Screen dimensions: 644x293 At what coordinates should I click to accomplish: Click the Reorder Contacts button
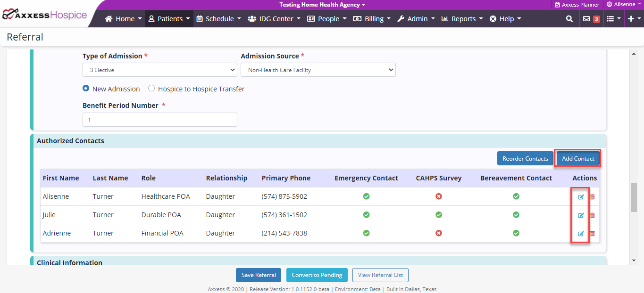pos(525,159)
